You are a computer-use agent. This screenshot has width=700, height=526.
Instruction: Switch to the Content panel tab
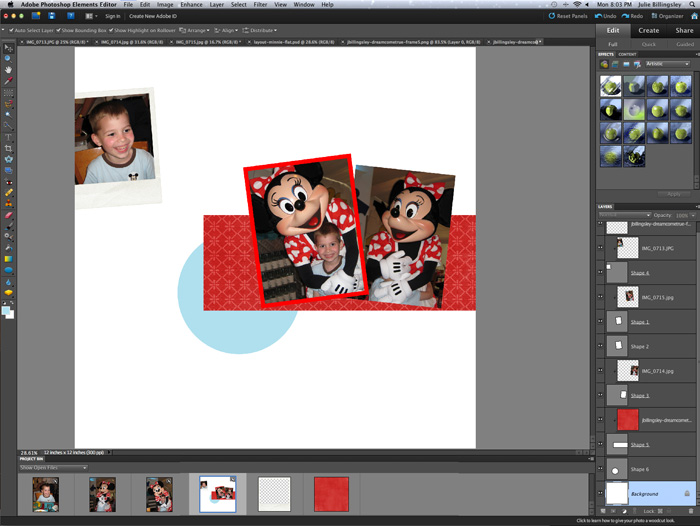click(627, 54)
